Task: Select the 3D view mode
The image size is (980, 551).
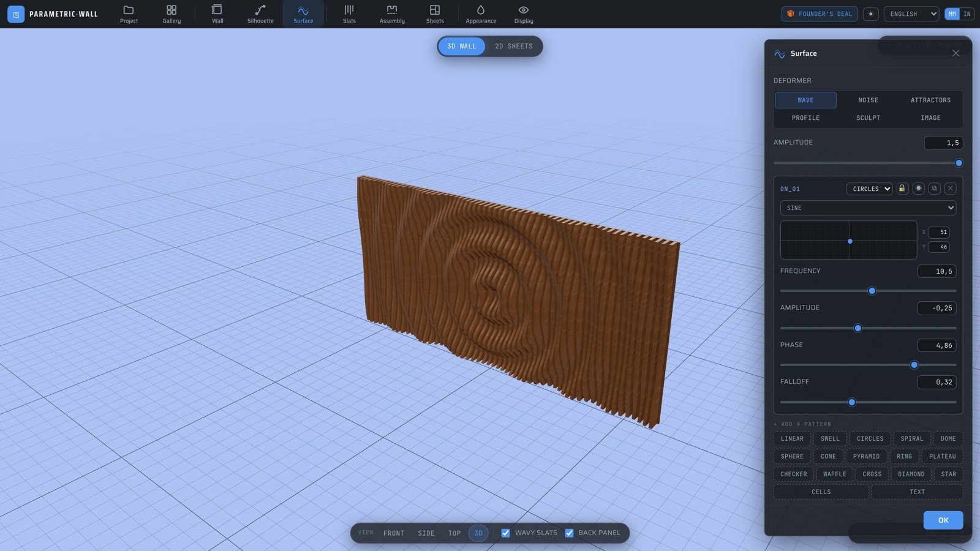Action: pyautogui.click(x=478, y=533)
